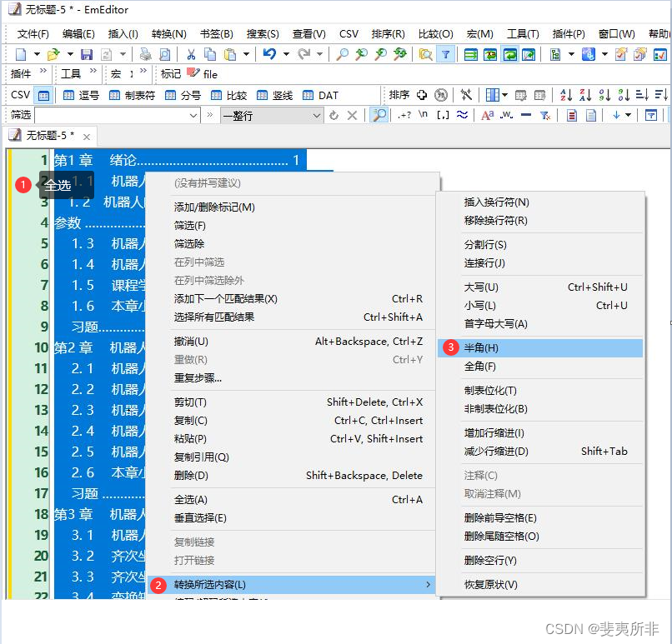Click the extract bookmarked lines red document icon
Image resolution: width=672 pixels, height=644 pixels.
(x=571, y=115)
